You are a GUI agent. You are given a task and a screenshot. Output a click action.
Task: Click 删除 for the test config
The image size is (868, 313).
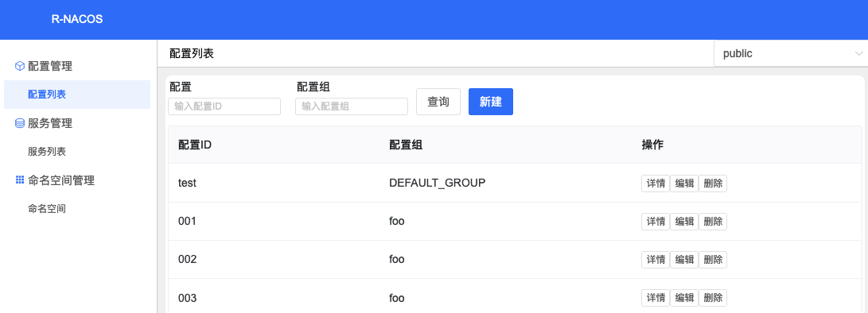click(713, 184)
